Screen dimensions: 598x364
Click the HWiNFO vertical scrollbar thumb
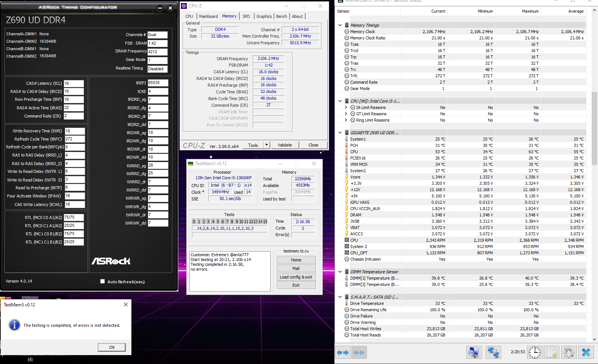(x=594, y=128)
